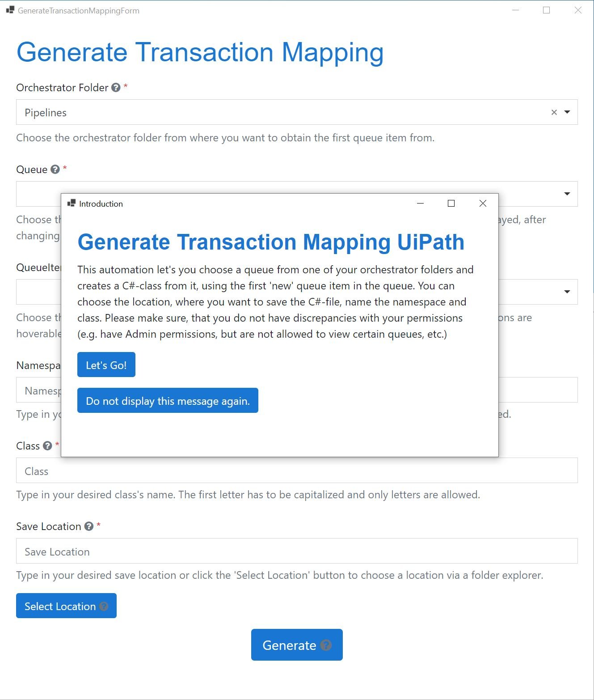The image size is (594, 700).
Task: Click the Pipelines value in Orchestrator Folder
Action: click(46, 113)
